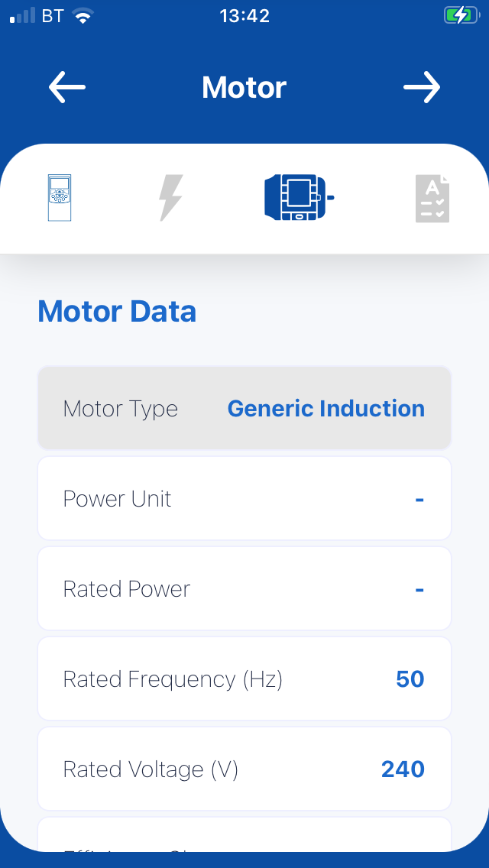Switch to the supply tab with lightning icon
489x868 pixels.
coord(170,197)
